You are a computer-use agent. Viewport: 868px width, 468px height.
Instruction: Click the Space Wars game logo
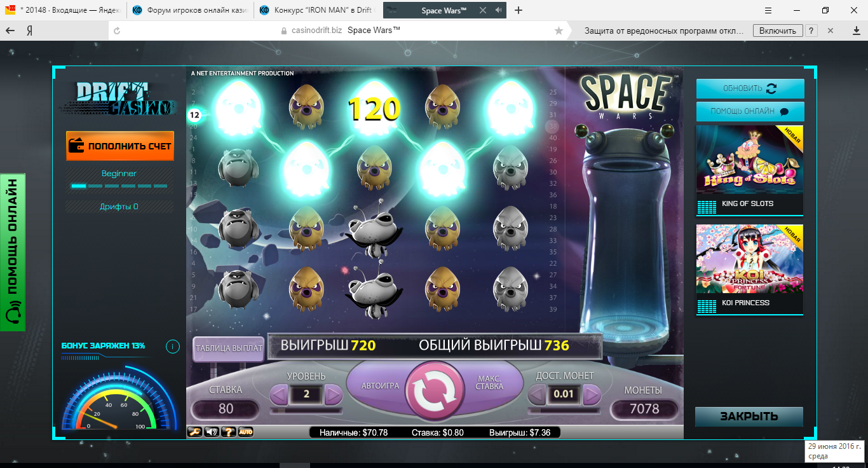click(x=627, y=96)
